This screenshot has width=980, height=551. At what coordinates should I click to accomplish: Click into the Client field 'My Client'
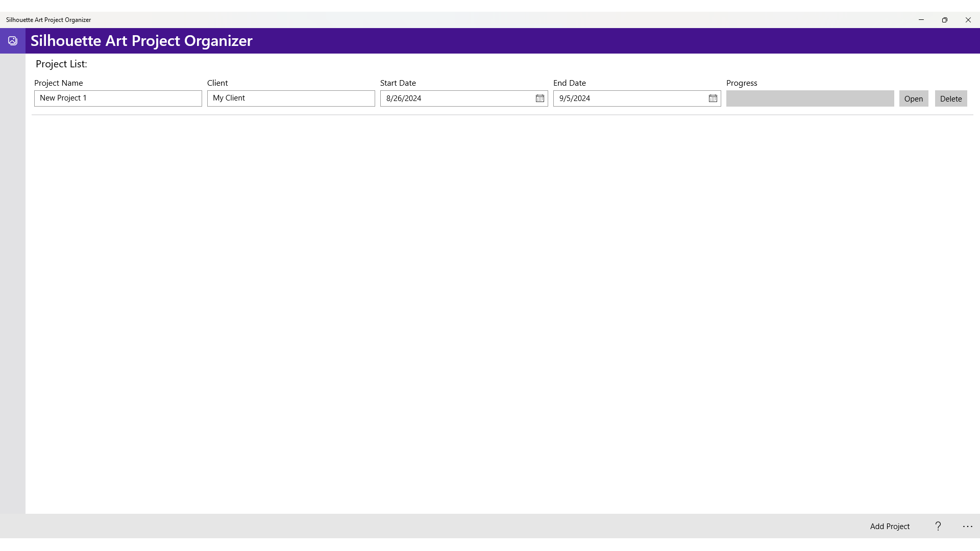point(291,98)
